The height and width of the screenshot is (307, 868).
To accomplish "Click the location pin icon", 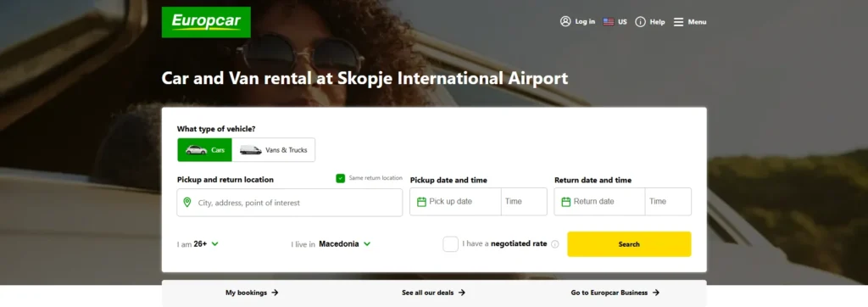I will (187, 203).
